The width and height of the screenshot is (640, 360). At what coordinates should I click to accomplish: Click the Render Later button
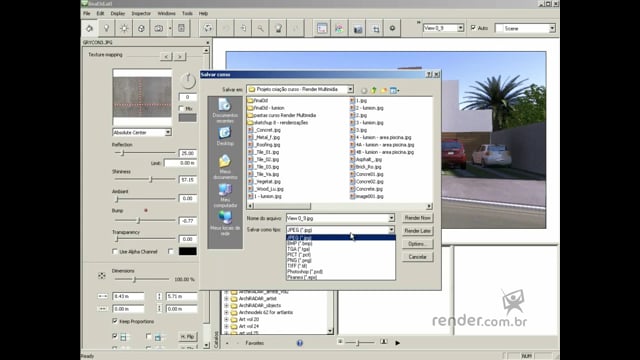(418, 231)
